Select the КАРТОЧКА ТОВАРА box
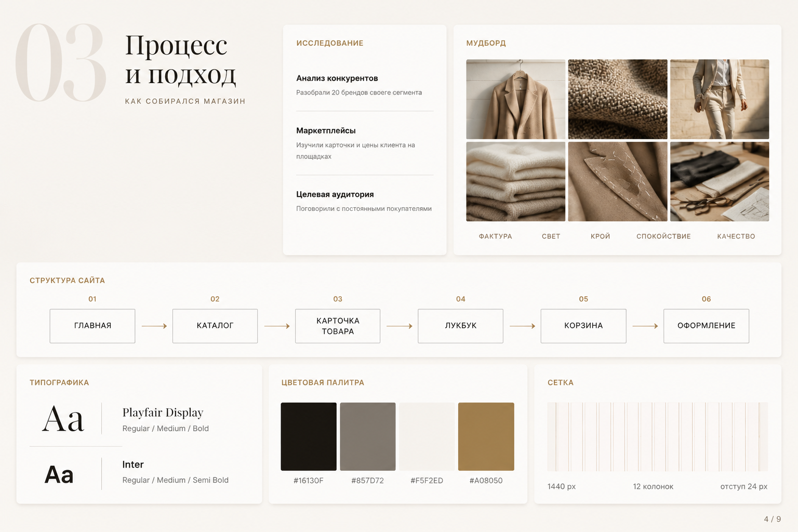Image resolution: width=798 pixels, height=532 pixels. coord(338,326)
